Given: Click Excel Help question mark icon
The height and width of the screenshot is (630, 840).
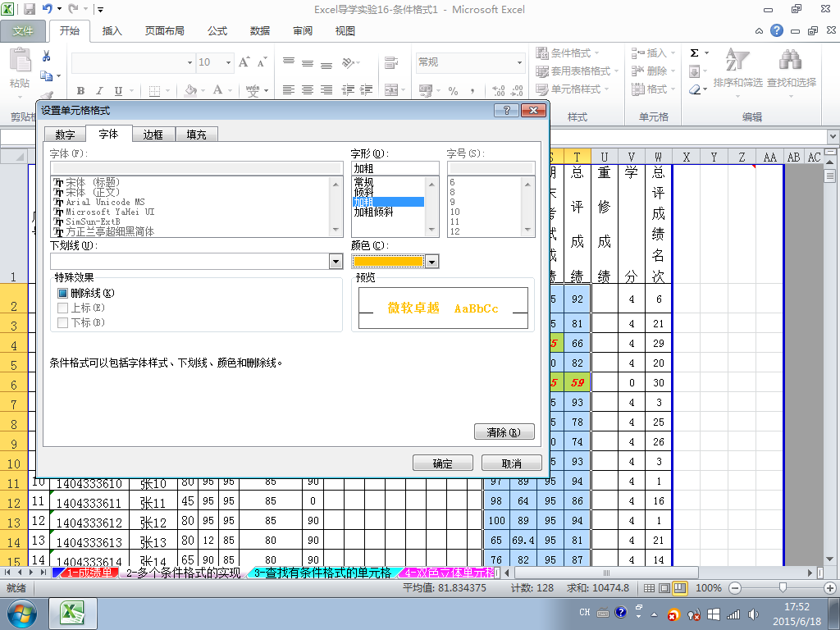Looking at the screenshot, I should click(777, 30).
